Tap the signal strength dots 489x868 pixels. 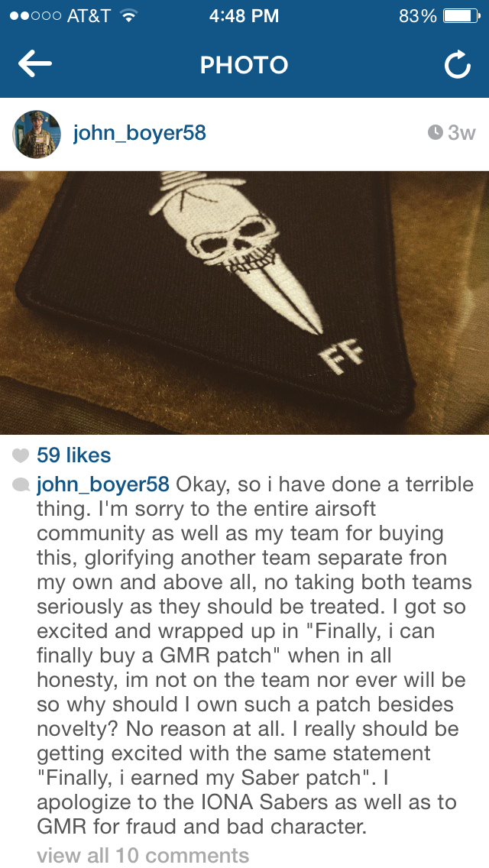point(35,17)
